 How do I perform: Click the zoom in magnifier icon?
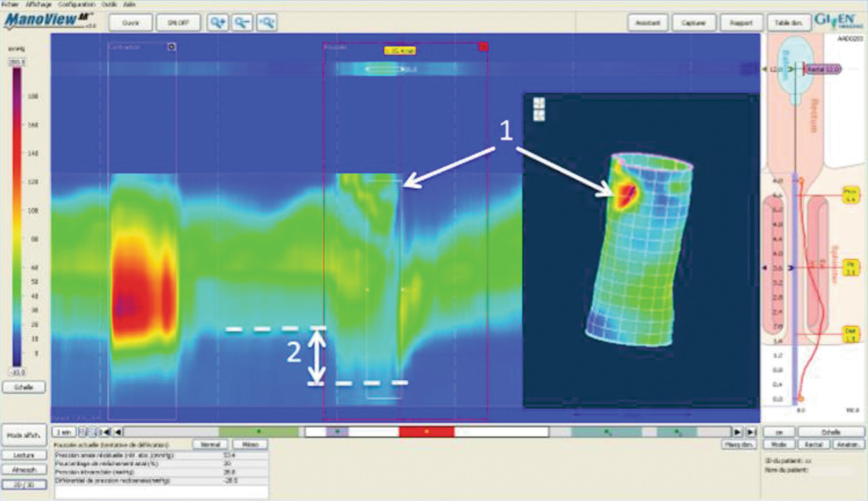(x=218, y=23)
